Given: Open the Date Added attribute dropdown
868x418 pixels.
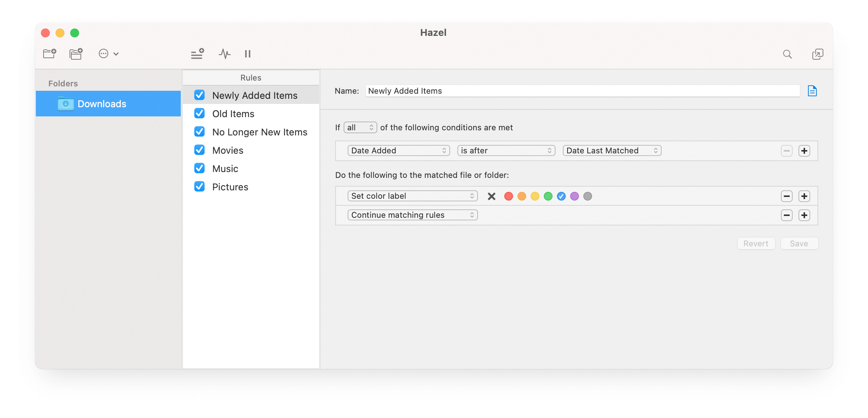Looking at the screenshot, I should (x=399, y=150).
